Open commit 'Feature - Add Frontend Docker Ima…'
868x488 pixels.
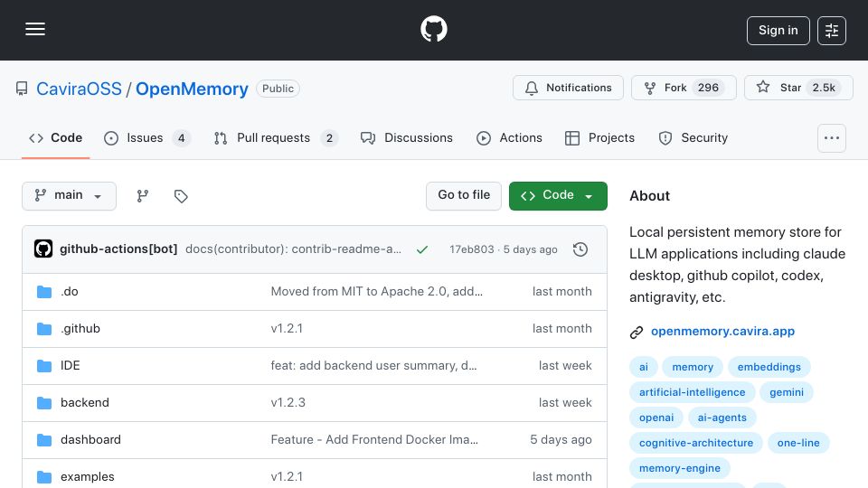pyautogui.click(x=374, y=440)
